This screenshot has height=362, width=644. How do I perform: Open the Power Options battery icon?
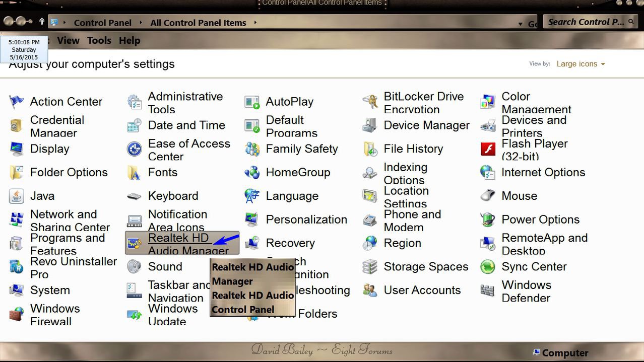click(x=488, y=220)
